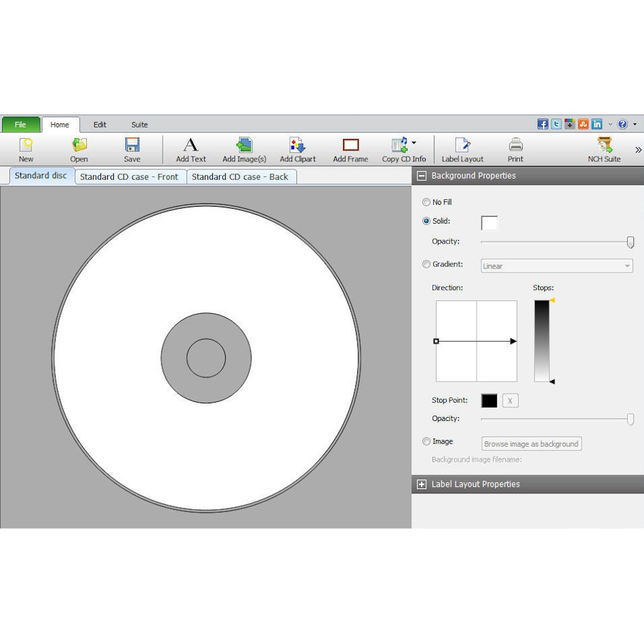
Task: Launch NCH Suite from the toolbar
Action: coord(603,148)
